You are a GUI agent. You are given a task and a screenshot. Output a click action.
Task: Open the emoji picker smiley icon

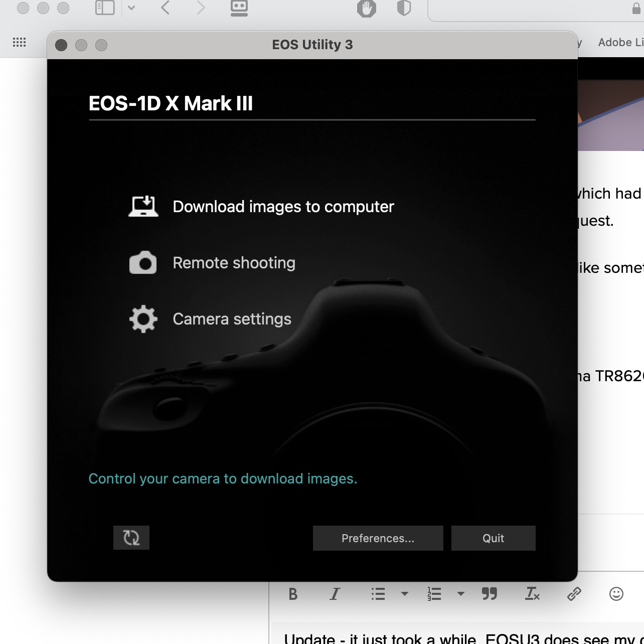point(616,594)
